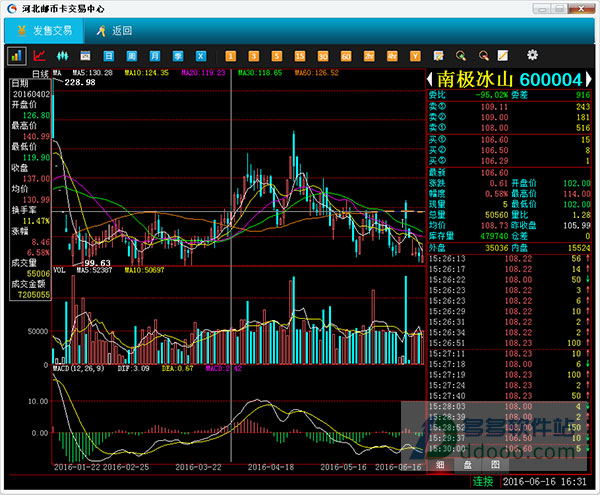Select the daily 日 period icon
This screenshot has width=600, height=495.
click(x=109, y=56)
